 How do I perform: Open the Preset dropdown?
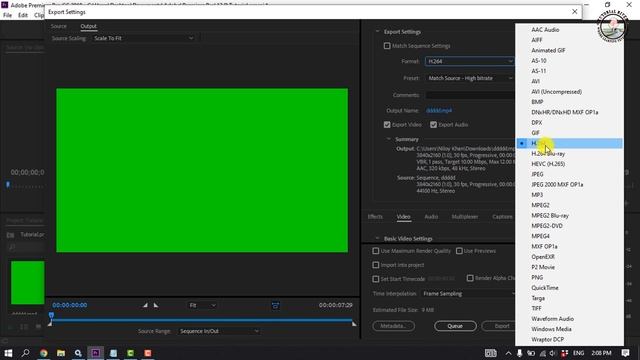pos(470,78)
